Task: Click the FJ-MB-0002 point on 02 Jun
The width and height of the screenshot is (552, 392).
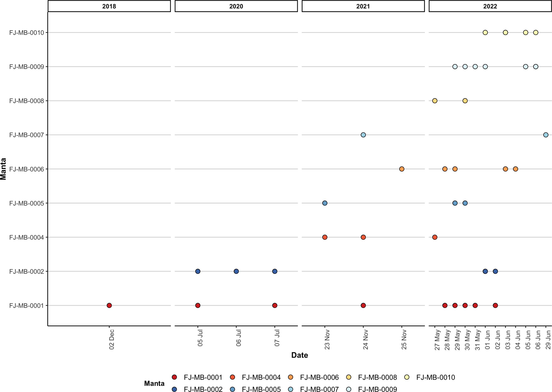Action: 495,271
